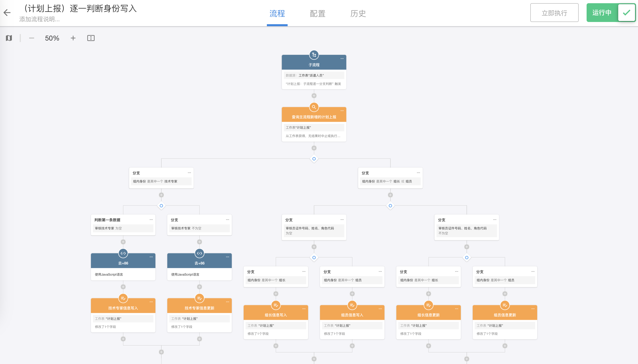Open the more menu on 子流程 node

[x=342, y=59]
